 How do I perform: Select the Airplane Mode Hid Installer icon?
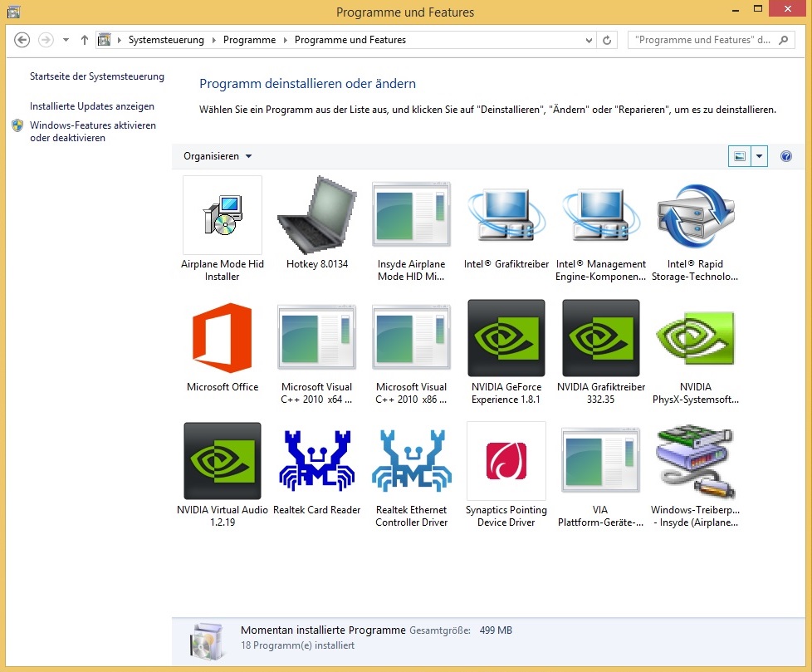(223, 215)
